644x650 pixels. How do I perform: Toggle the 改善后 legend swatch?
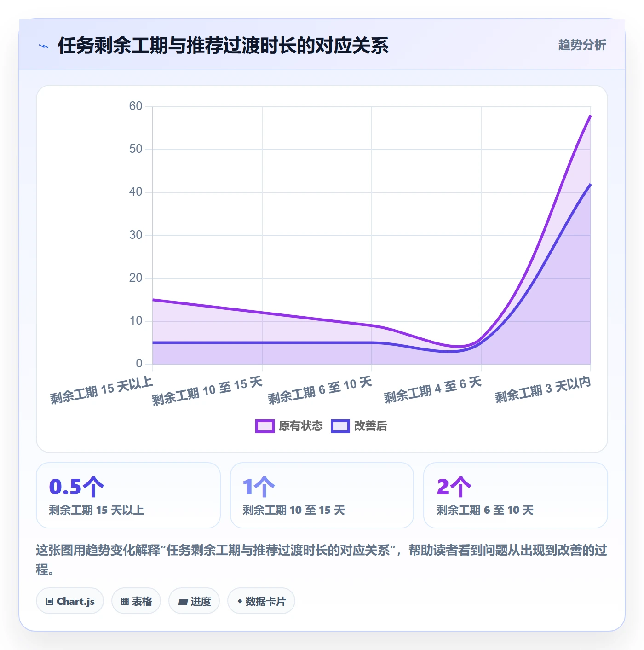click(340, 426)
